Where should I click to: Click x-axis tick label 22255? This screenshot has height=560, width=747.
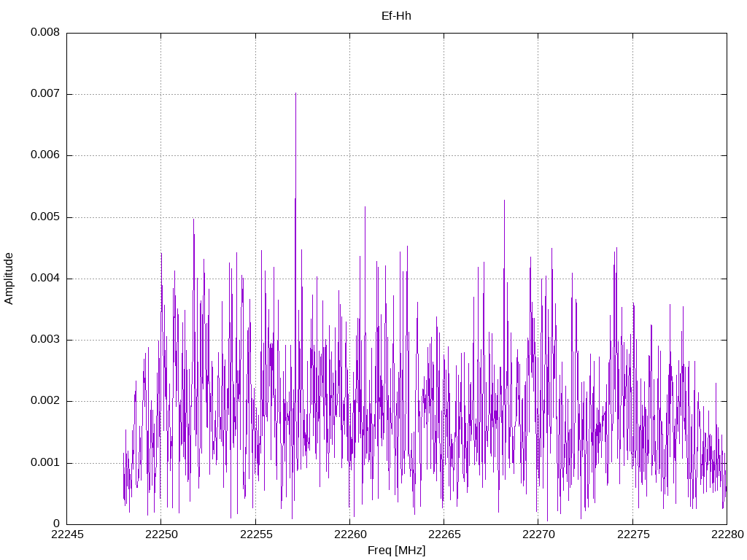click(x=256, y=534)
